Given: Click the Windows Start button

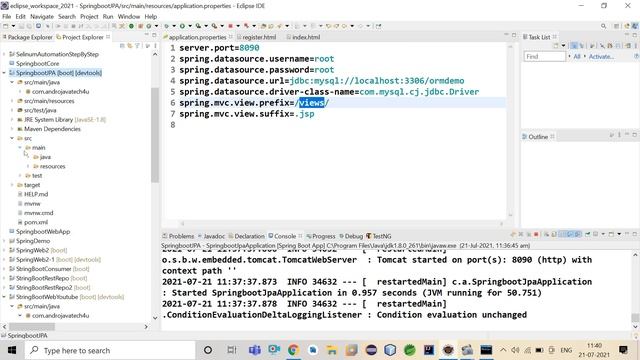Looking at the screenshot, I should point(11,350).
